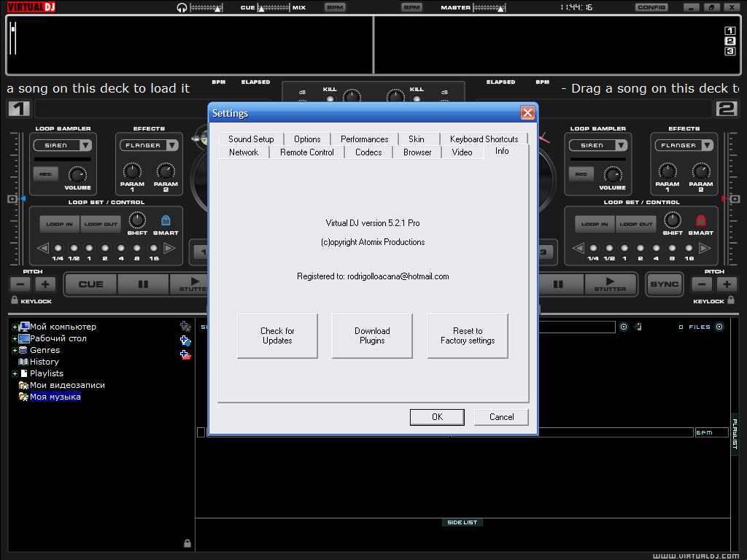The width and height of the screenshot is (747, 560).
Task: Expand the Playlists tree node
Action: tap(15, 374)
